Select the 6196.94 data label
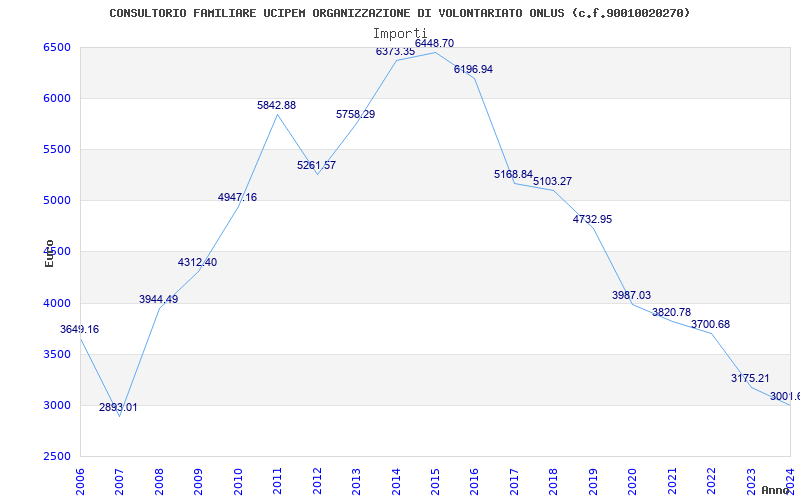Screen dimensions: 800x500 (x=473, y=69)
